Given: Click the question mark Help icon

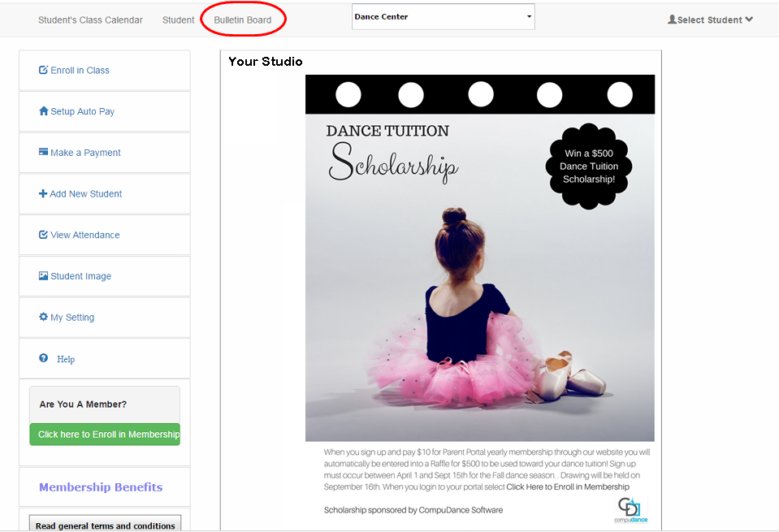Looking at the screenshot, I should (x=44, y=357).
